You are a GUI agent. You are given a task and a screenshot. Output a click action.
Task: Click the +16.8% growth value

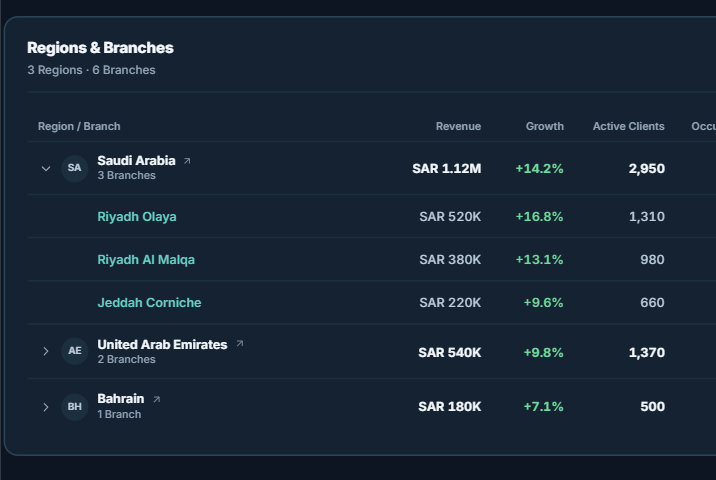tap(539, 216)
